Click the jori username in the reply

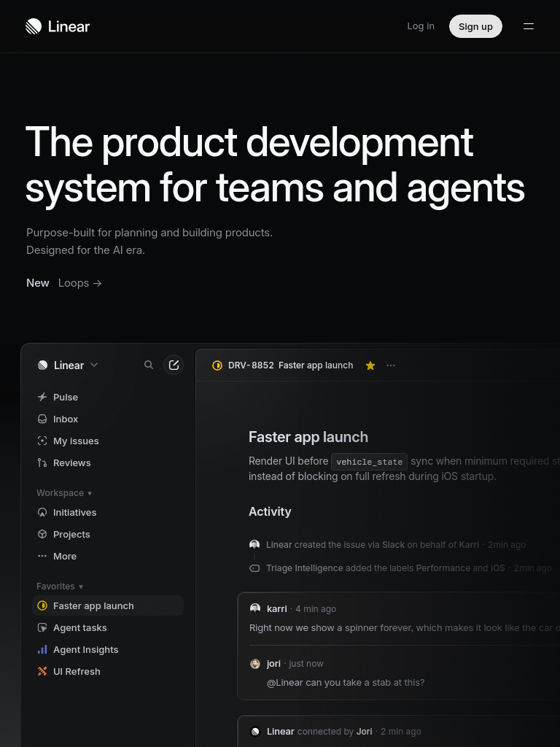(x=273, y=664)
